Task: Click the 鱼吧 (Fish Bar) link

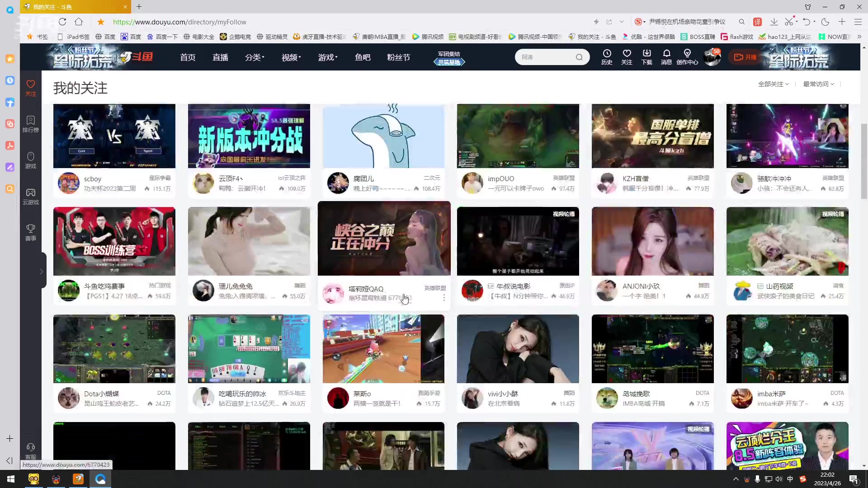Action: tap(363, 57)
